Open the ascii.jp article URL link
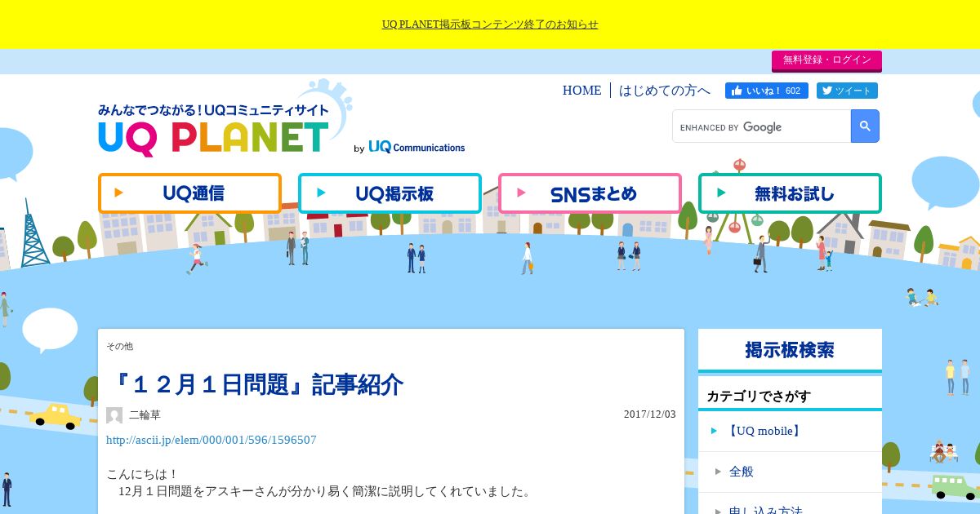The height and width of the screenshot is (514, 980). 212,441
